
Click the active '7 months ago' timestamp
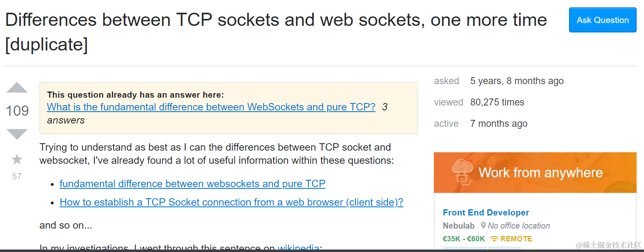pos(499,124)
